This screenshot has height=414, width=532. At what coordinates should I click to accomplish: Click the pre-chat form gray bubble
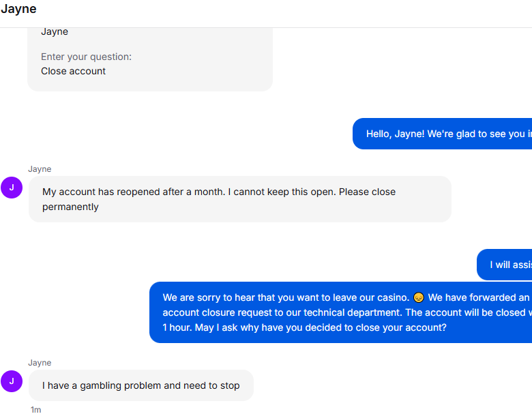[150, 59]
